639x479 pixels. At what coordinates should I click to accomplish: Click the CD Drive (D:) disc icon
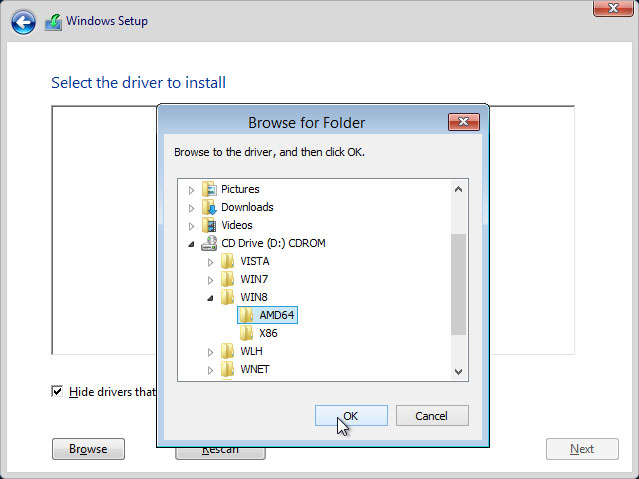click(x=209, y=243)
